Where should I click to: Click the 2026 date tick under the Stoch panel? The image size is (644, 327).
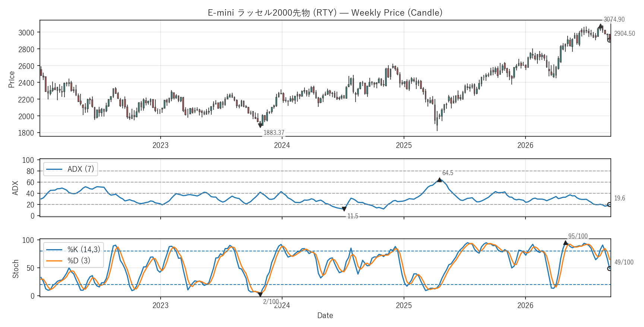pyautogui.click(x=525, y=306)
